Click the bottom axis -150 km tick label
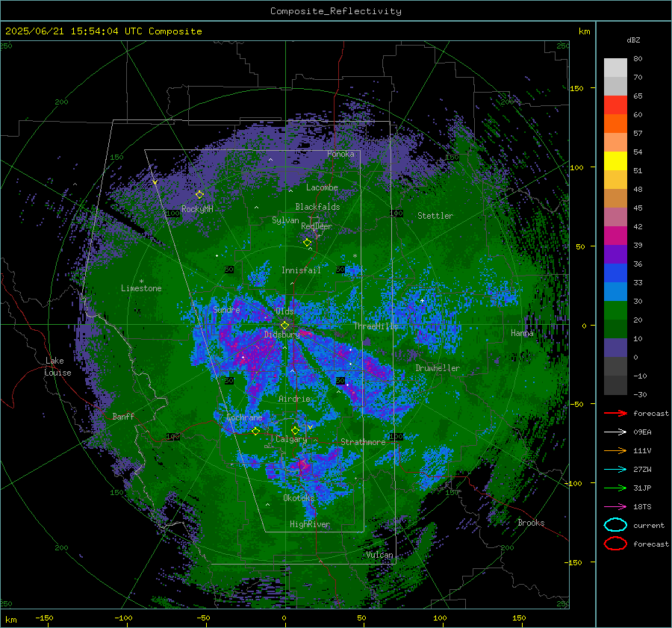672x628 pixels. coord(44,618)
